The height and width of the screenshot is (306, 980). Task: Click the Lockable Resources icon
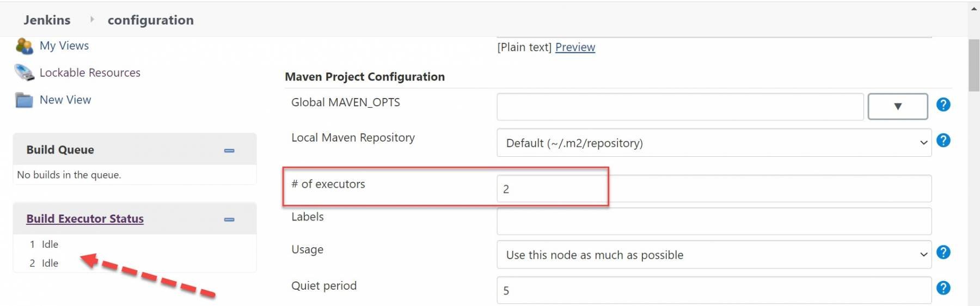[x=24, y=72]
